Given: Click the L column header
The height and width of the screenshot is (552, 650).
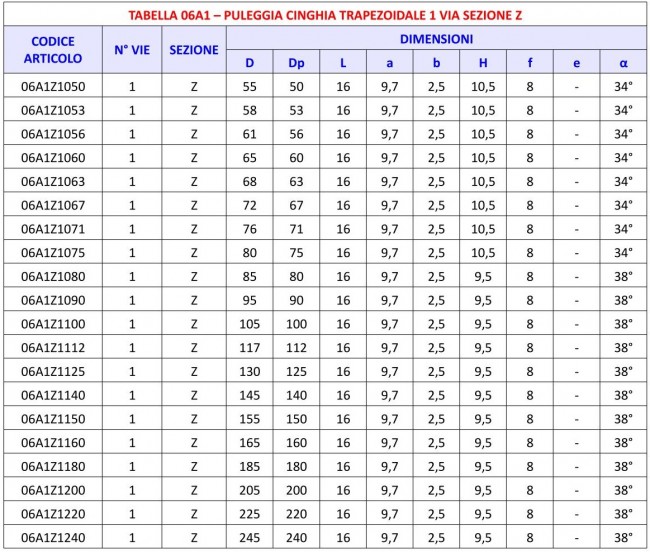Looking at the screenshot, I should [343, 63].
